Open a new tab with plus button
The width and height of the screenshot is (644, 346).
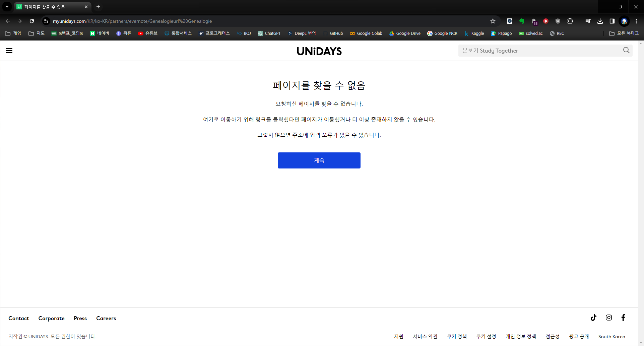[98, 7]
